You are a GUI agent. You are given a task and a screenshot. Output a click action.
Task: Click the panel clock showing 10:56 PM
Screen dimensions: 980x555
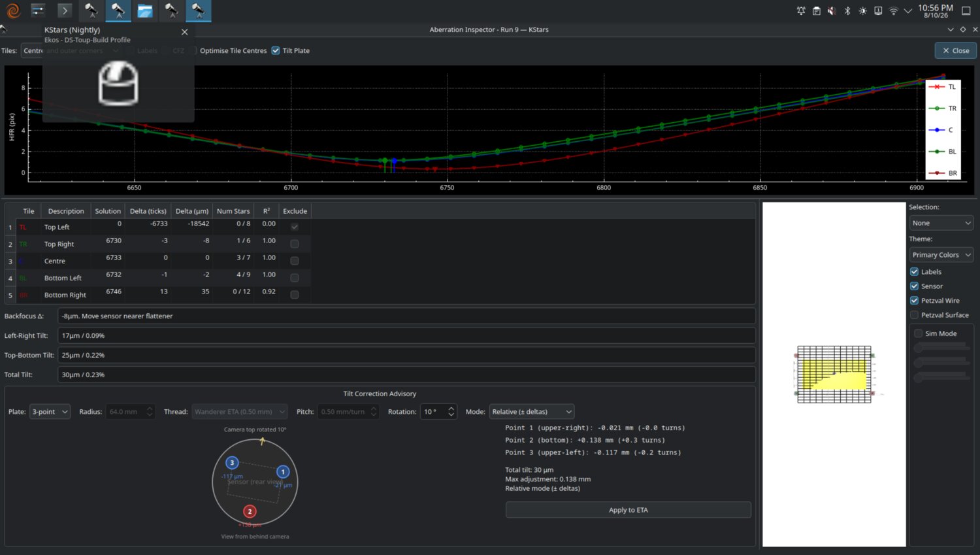click(936, 11)
